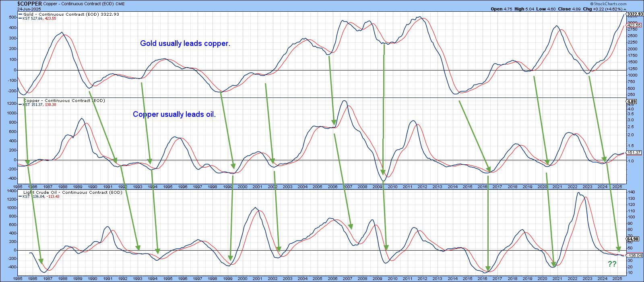Click the $COPPER ticker symbol title
The image size is (644, 282).
click(x=29, y=3)
